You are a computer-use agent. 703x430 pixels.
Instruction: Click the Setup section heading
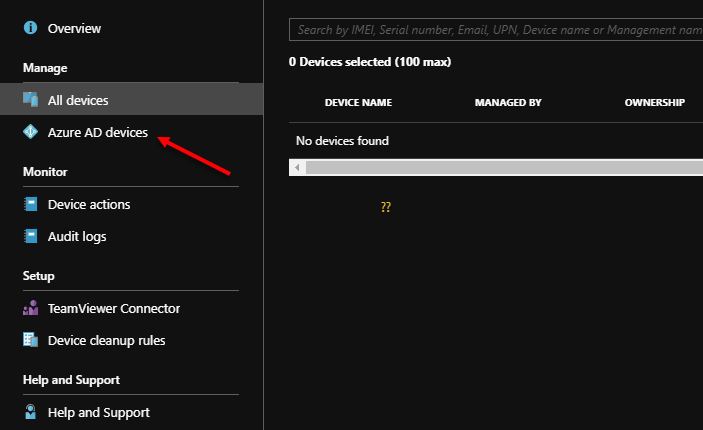click(39, 276)
